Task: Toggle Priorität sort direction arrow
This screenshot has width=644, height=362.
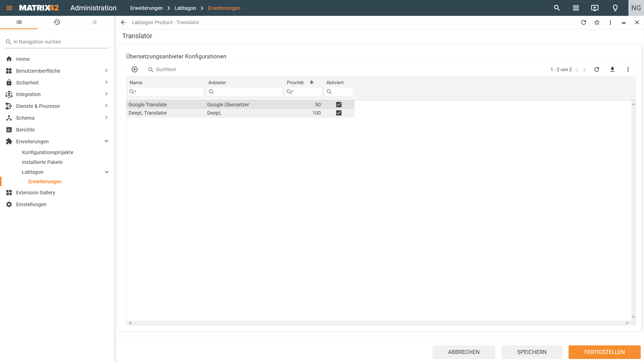Action: coord(312,82)
